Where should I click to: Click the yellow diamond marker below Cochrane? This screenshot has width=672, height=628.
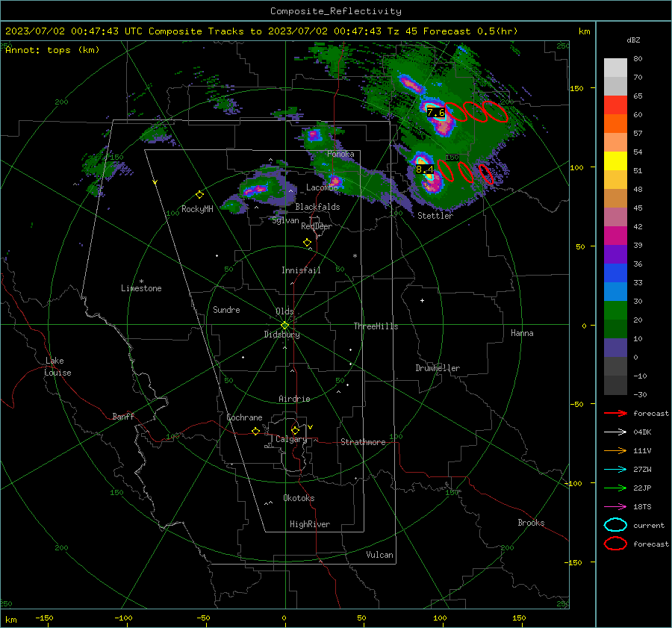(x=255, y=431)
